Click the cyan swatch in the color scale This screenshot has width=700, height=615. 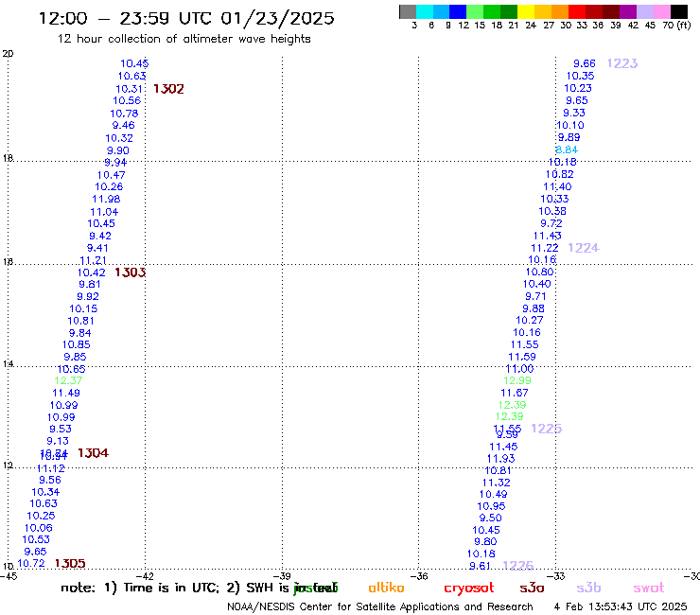[424, 11]
